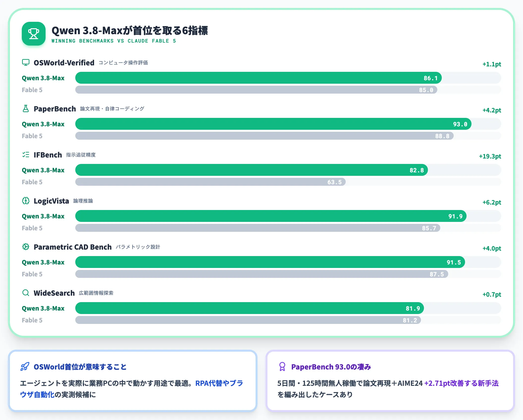Click the checklist icon beside IFBench

(x=26, y=155)
